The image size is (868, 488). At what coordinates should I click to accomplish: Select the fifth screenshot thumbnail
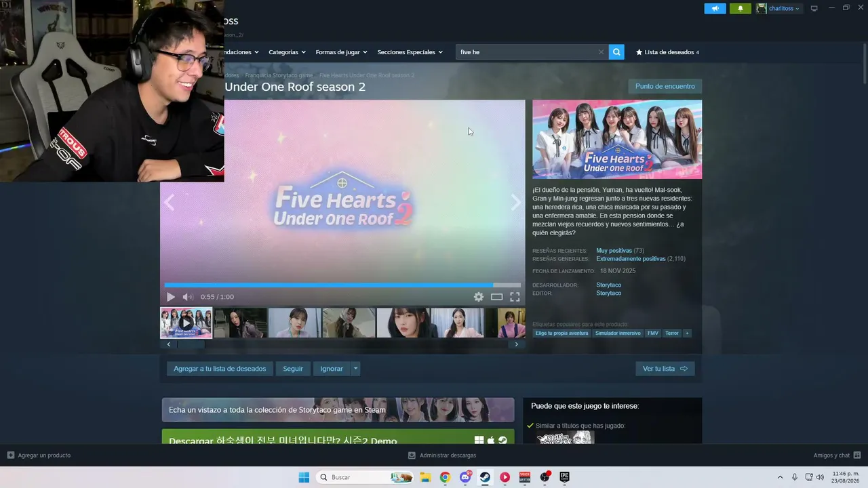[403, 323]
